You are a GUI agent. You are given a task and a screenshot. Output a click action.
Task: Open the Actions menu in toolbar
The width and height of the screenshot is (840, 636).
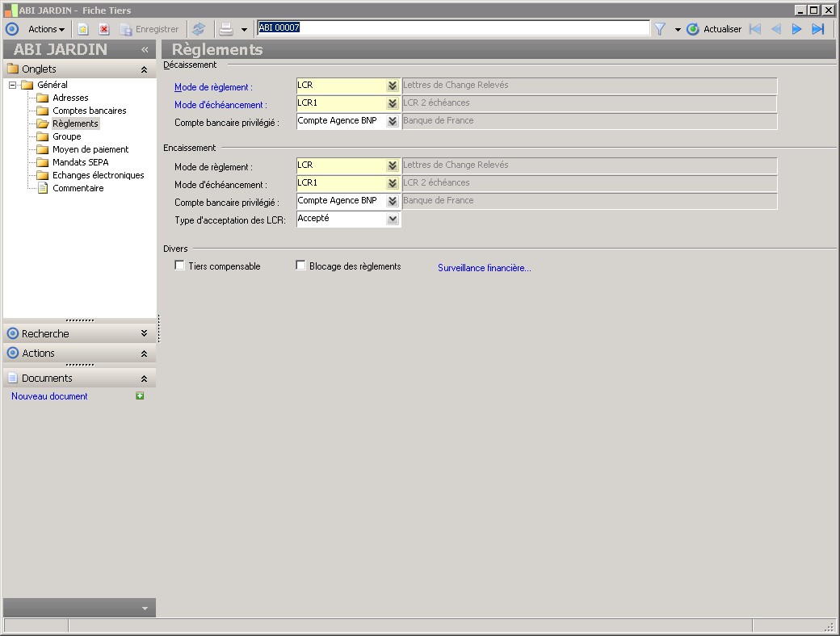pos(46,29)
